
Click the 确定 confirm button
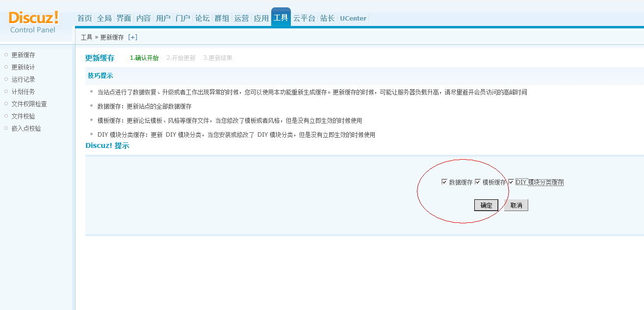click(x=486, y=205)
